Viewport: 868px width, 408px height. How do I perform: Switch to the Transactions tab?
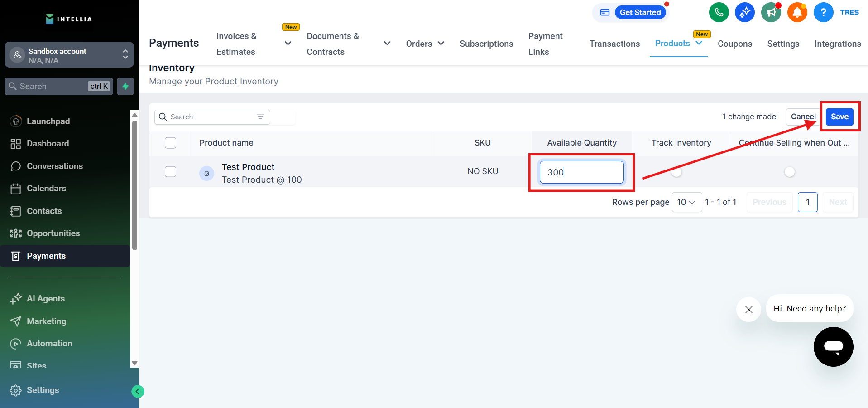[x=614, y=44]
